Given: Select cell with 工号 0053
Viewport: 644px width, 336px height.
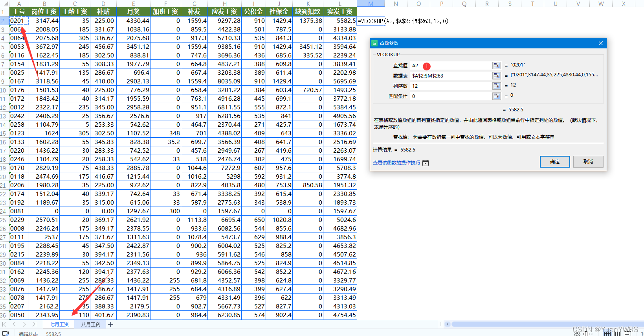Looking at the screenshot, I should (19, 47).
